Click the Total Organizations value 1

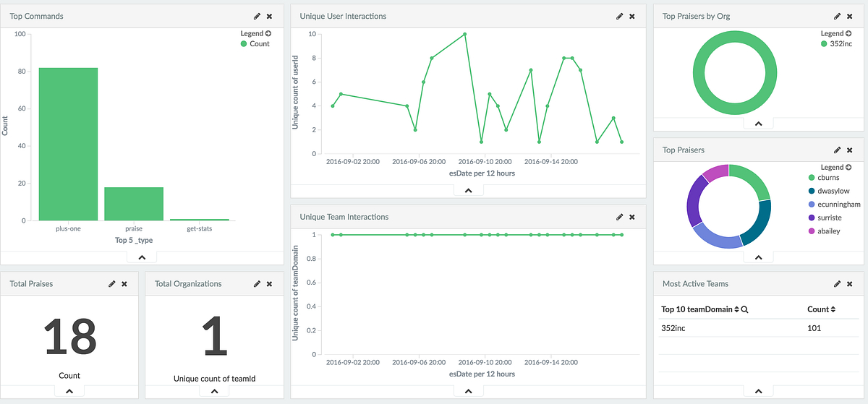pyautogui.click(x=215, y=338)
